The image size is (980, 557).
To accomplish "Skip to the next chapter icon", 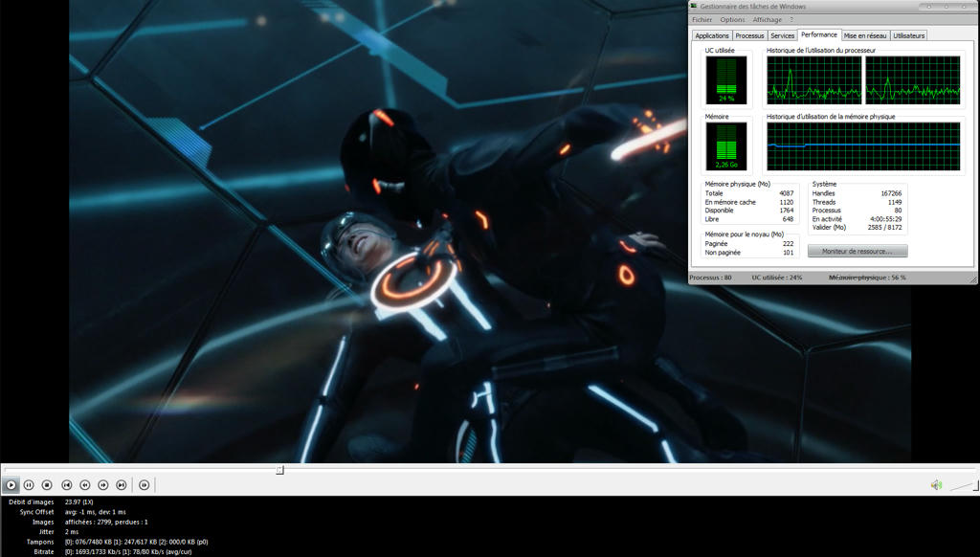I will click(x=122, y=485).
